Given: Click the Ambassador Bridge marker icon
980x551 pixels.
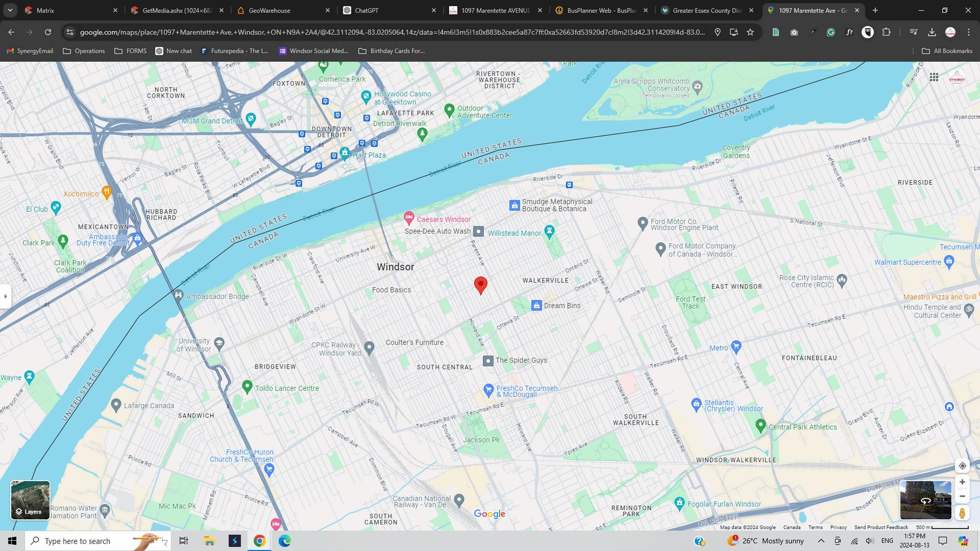Looking at the screenshot, I should tap(179, 295).
